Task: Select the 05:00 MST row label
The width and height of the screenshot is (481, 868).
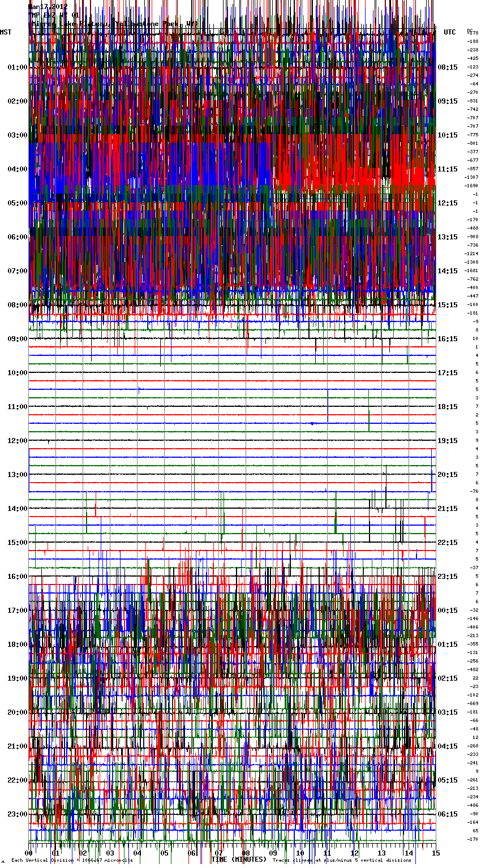Action: click(x=18, y=203)
